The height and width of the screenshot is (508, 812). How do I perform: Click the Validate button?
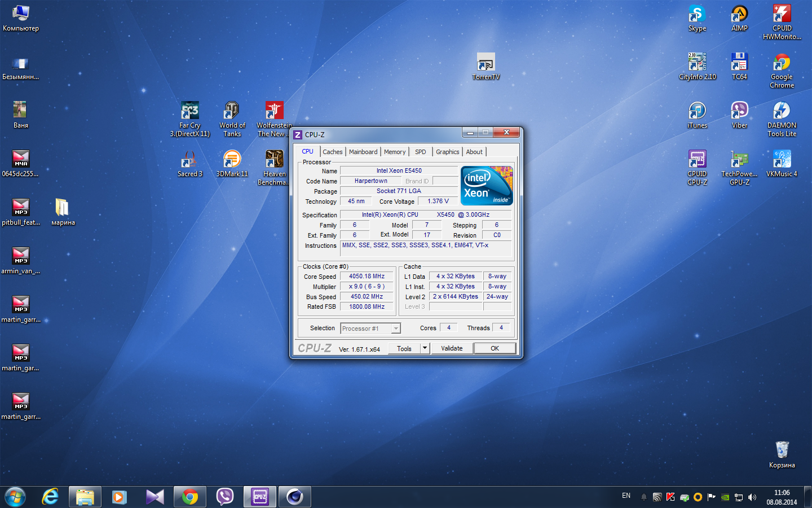pyautogui.click(x=452, y=348)
